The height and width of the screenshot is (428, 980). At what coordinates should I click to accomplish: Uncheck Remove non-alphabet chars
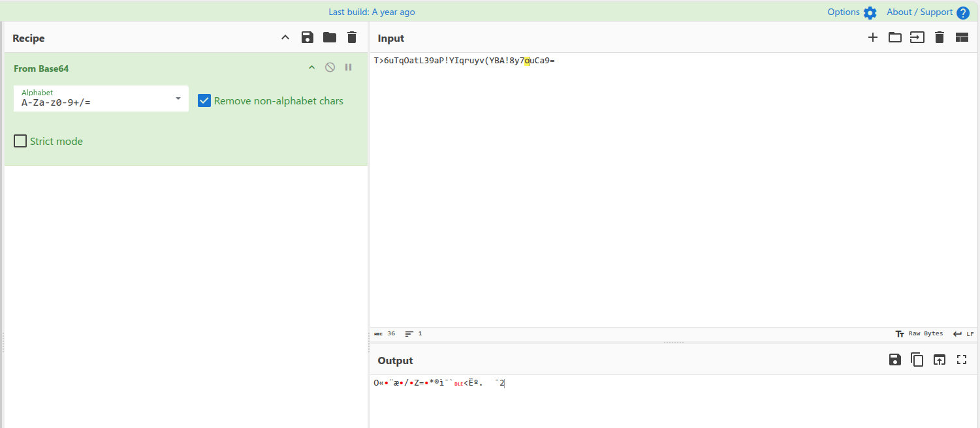click(x=204, y=100)
